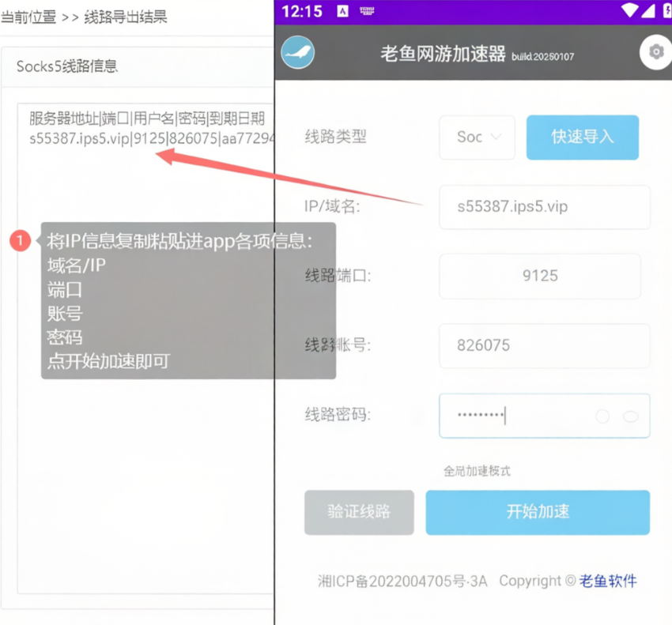This screenshot has width=672, height=625.
Task: Tap the cellular signal status icon
Action: [648, 11]
